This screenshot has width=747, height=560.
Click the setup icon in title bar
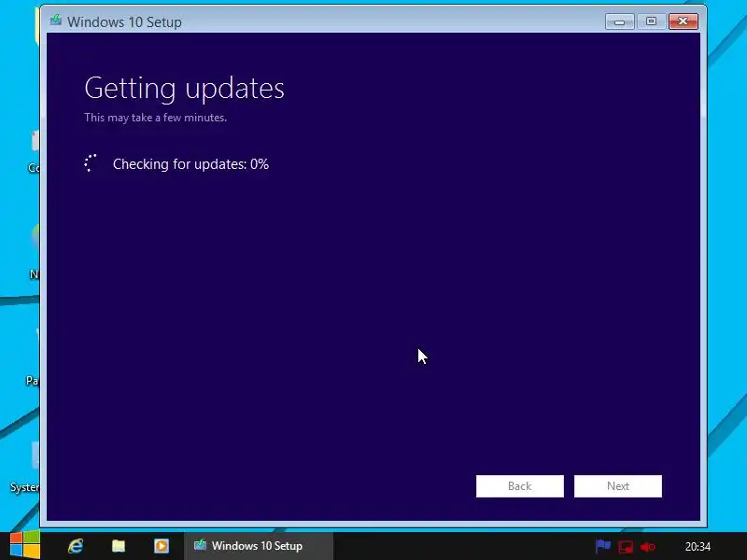[56, 21]
